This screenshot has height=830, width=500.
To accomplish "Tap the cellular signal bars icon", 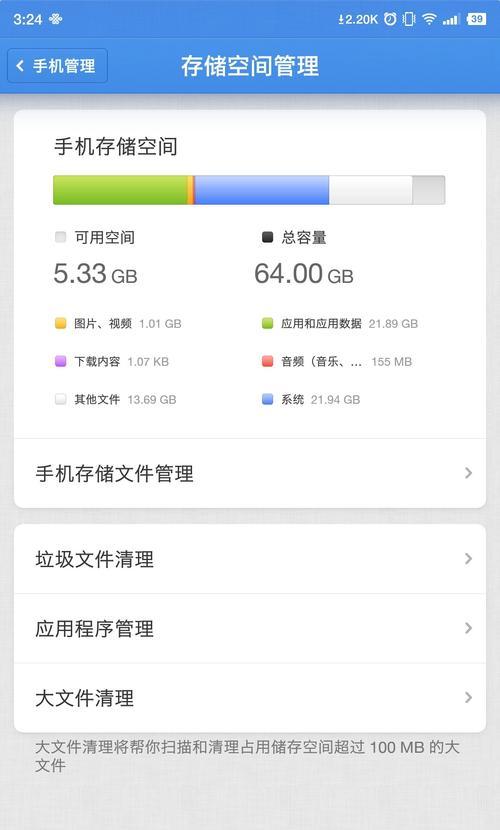I will point(451,20).
